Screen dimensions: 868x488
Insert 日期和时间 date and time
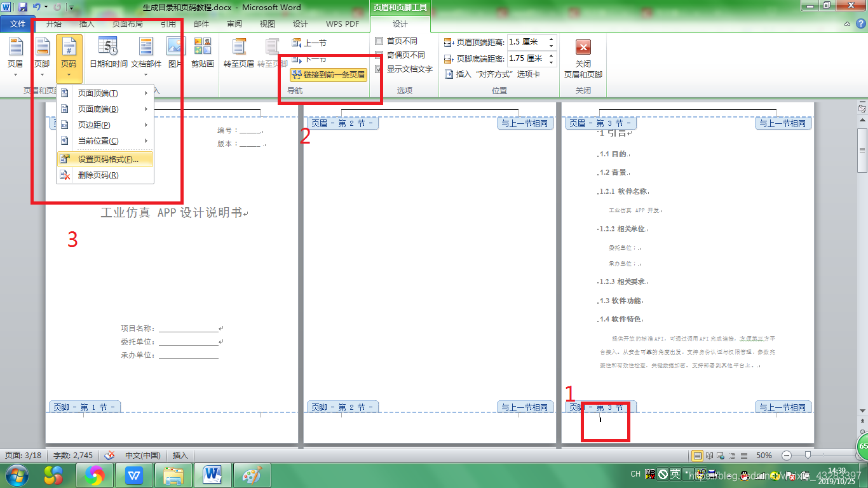(108, 56)
